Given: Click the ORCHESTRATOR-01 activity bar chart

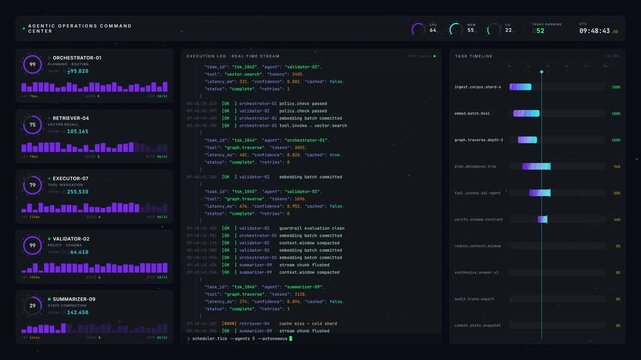Looking at the screenshot, I should 94,87.
